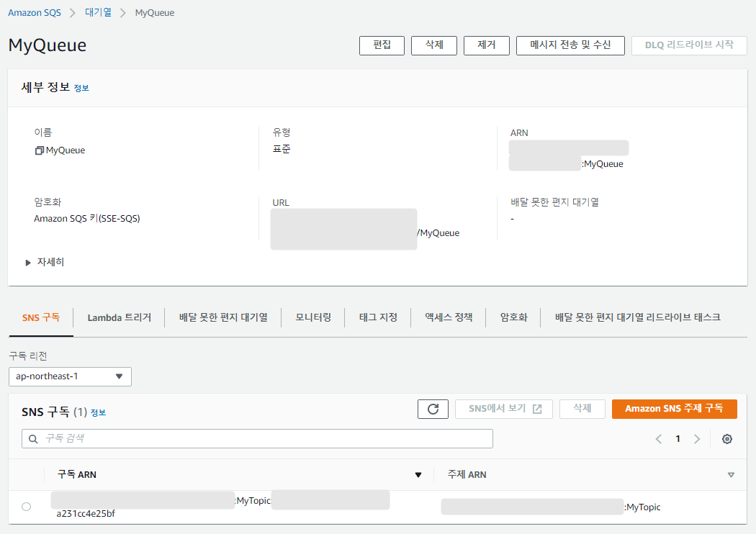Image resolution: width=756 pixels, height=534 pixels.
Task: Switch to the 암호화 tab
Action: click(x=513, y=317)
